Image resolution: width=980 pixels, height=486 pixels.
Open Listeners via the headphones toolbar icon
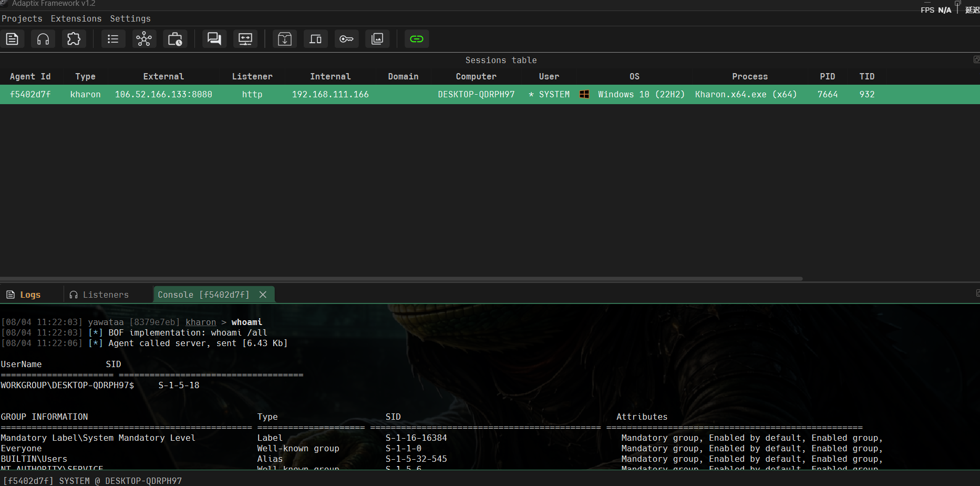click(x=43, y=39)
